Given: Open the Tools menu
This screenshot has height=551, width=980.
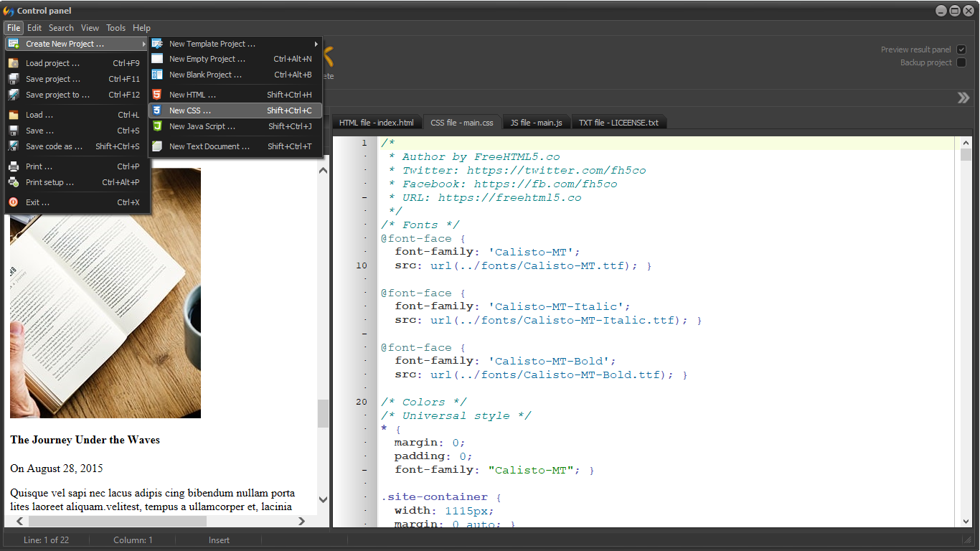Looking at the screenshot, I should tap(116, 28).
